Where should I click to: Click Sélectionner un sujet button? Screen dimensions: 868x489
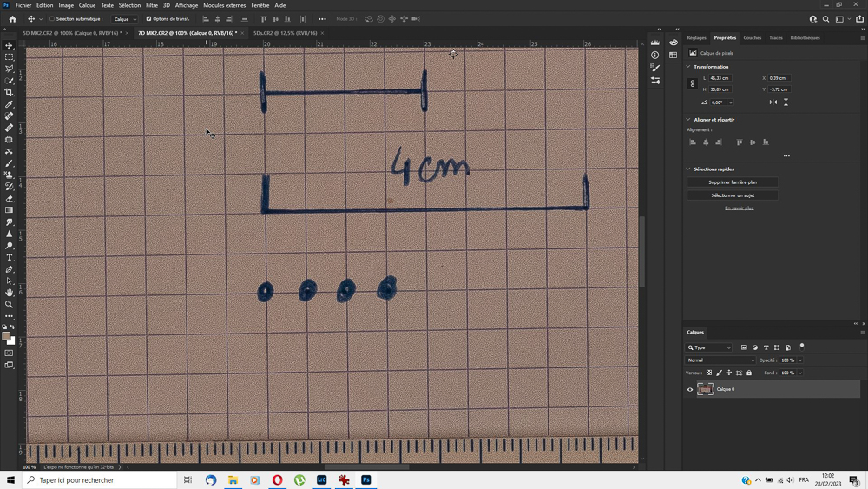coord(733,195)
